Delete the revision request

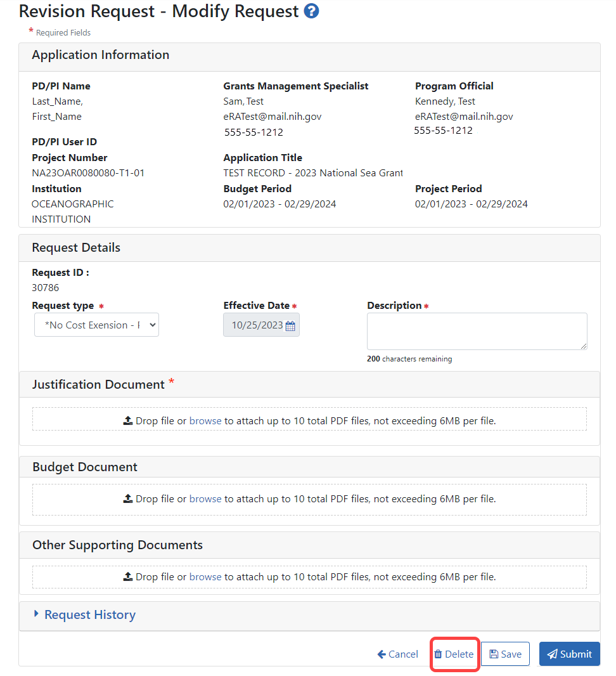[454, 654]
